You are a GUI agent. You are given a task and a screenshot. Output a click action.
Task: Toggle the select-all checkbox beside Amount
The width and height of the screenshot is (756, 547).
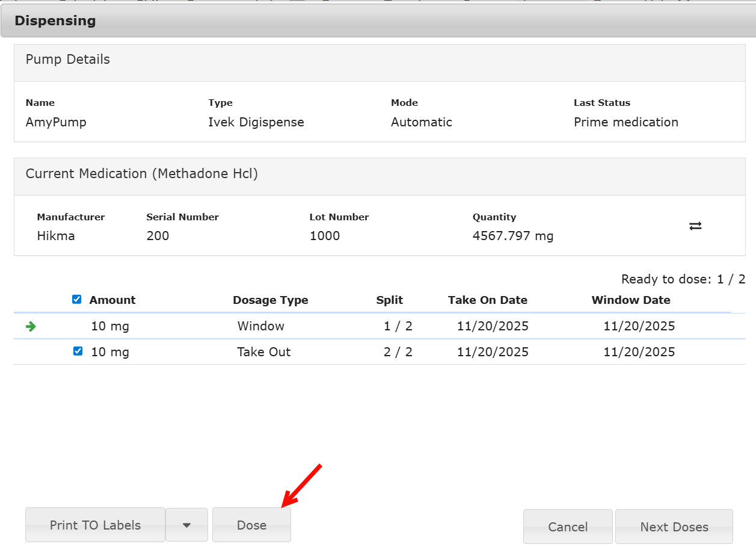click(x=76, y=300)
